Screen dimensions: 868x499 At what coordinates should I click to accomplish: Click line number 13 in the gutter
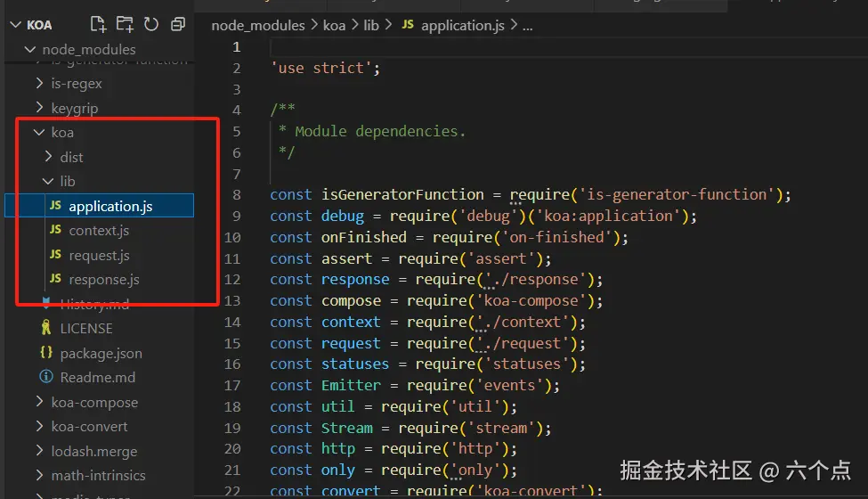click(x=232, y=300)
